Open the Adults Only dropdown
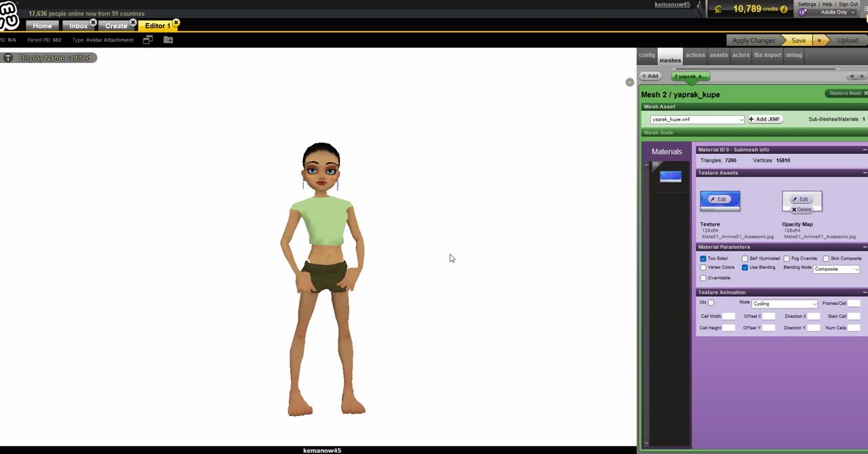The height and width of the screenshot is (454, 868). (x=837, y=12)
